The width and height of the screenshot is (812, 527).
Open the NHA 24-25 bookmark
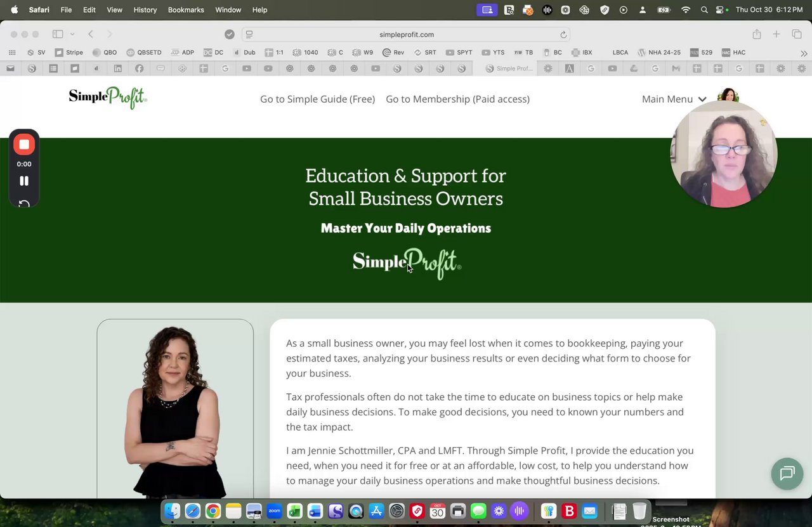(x=659, y=53)
